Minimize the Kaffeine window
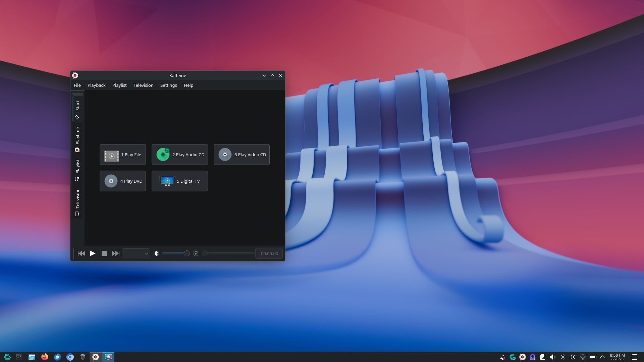Screen dimensions: 644x362 tap(264, 75)
